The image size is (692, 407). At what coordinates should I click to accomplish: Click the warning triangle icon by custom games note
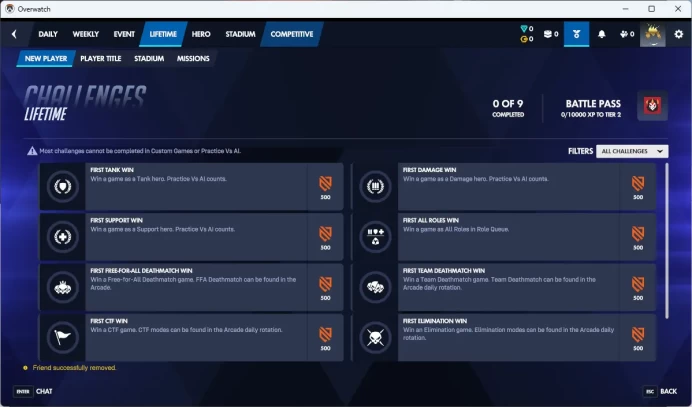[32, 151]
